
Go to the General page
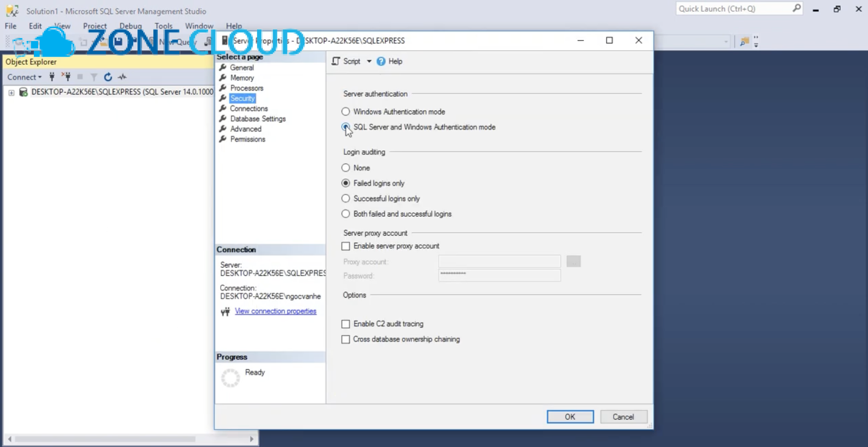[x=242, y=67]
